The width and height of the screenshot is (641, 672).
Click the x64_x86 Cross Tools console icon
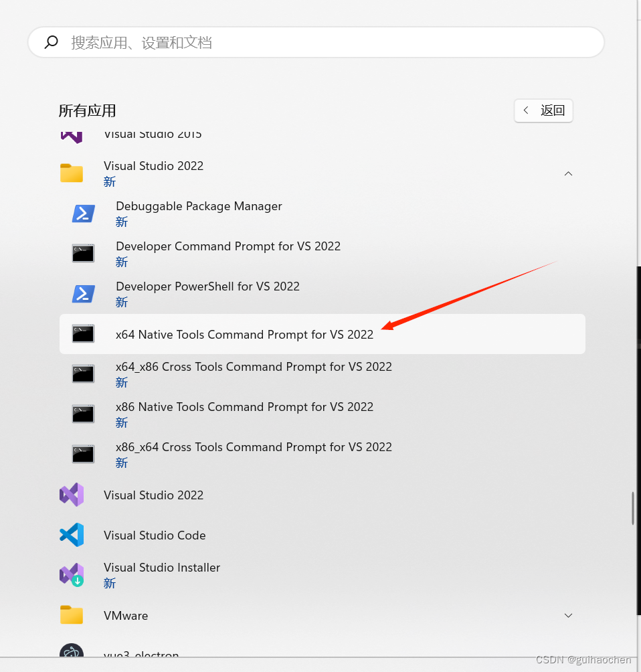click(x=83, y=373)
